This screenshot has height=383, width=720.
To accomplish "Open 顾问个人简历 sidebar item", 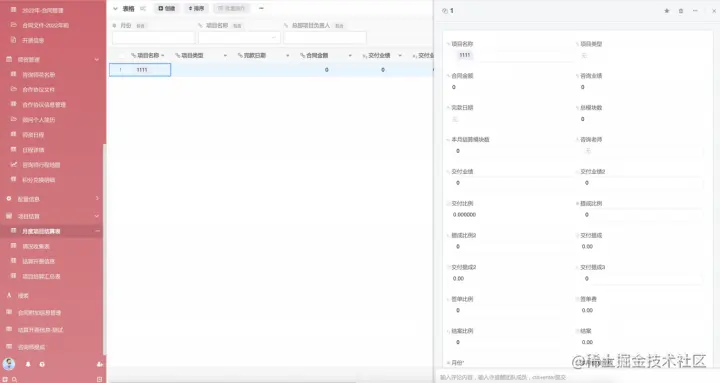I will pyautogui.click(x=39, y=120).
